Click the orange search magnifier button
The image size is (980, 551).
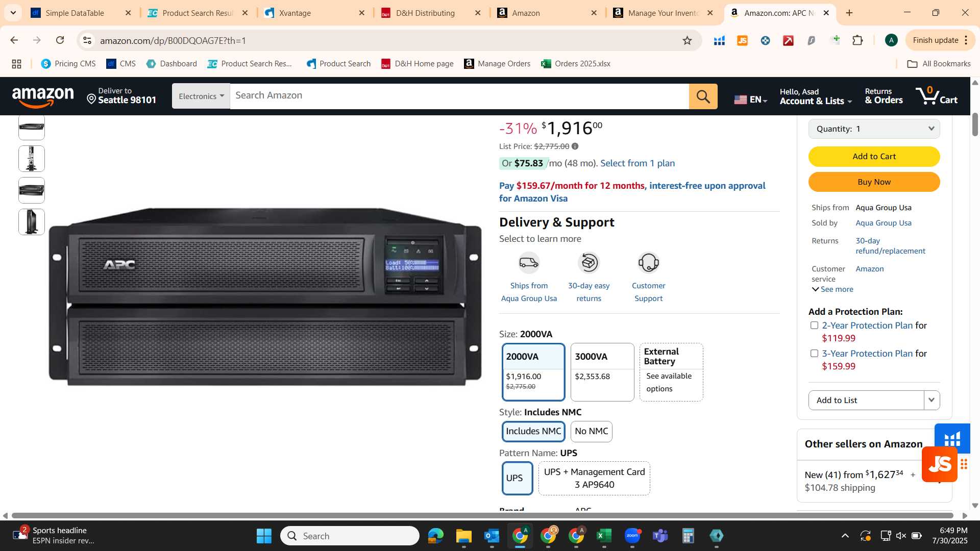pyautogui.click(x=703, y=96)
